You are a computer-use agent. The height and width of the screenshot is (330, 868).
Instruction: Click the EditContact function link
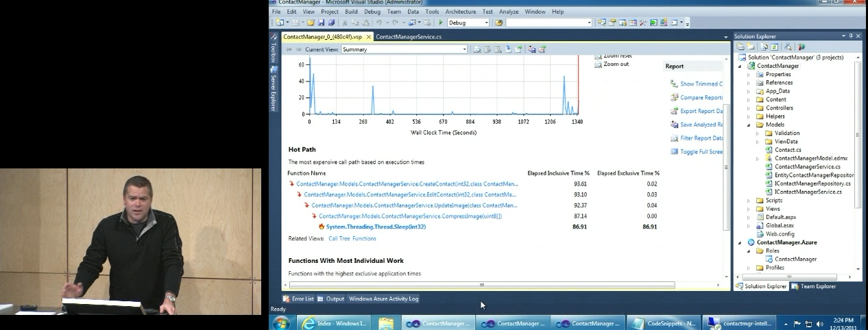411,194
